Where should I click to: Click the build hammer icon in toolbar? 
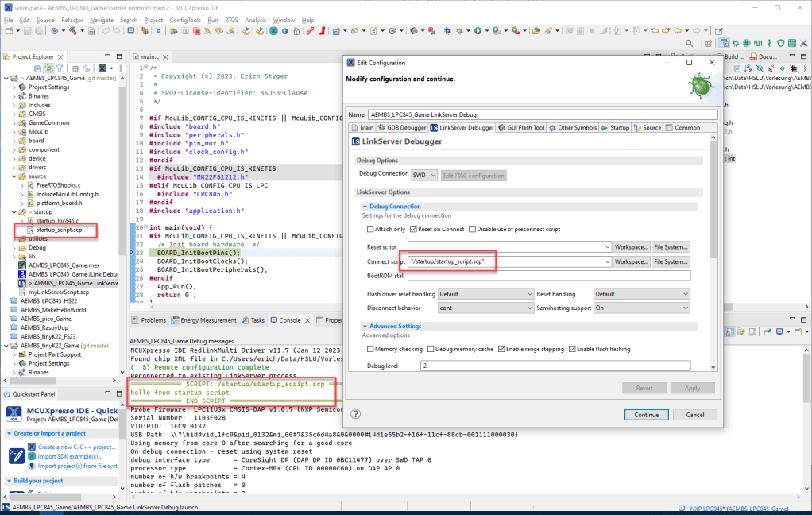(72, 31)
